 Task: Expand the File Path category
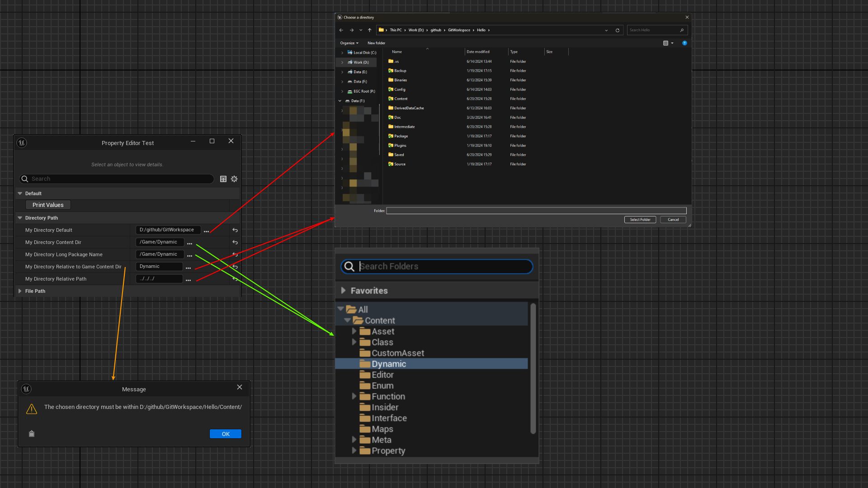(20, 291)
